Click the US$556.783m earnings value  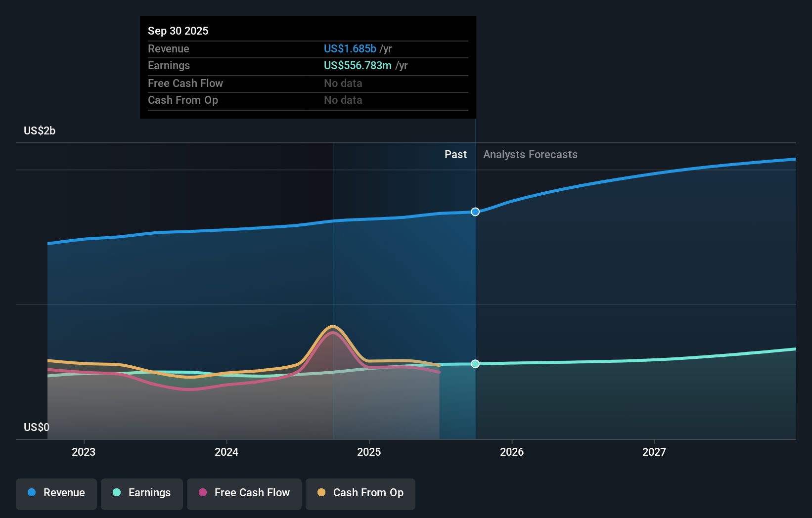(x=358, y=65)
